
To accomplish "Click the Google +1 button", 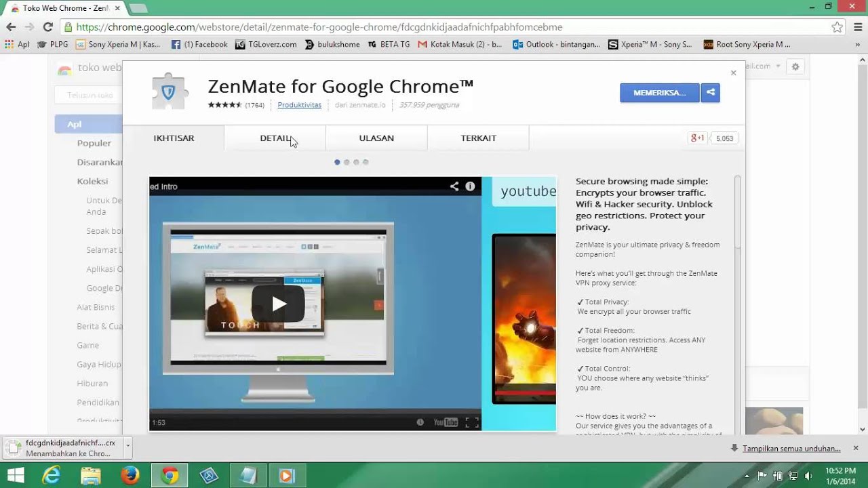I will pos(698,138).
